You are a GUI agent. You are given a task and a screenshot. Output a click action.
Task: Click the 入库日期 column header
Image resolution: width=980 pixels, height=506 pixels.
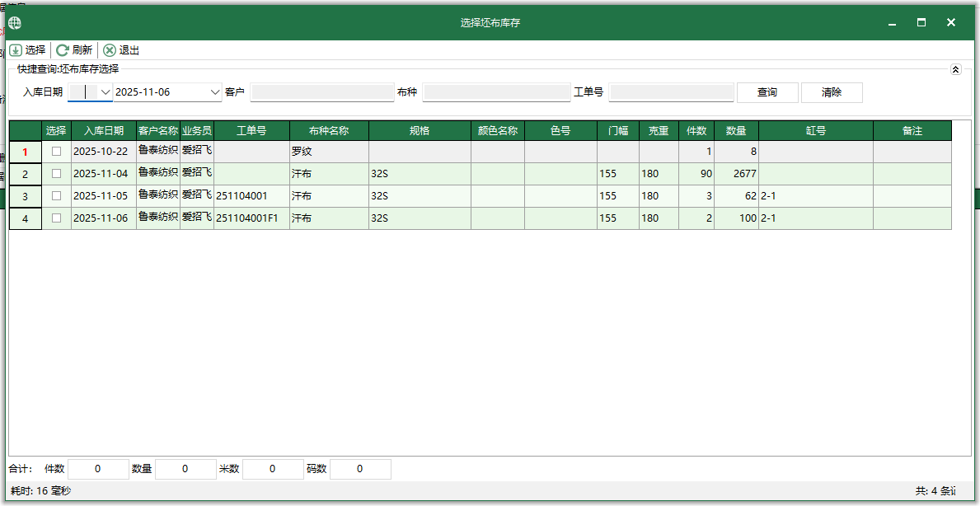[103, 130]
